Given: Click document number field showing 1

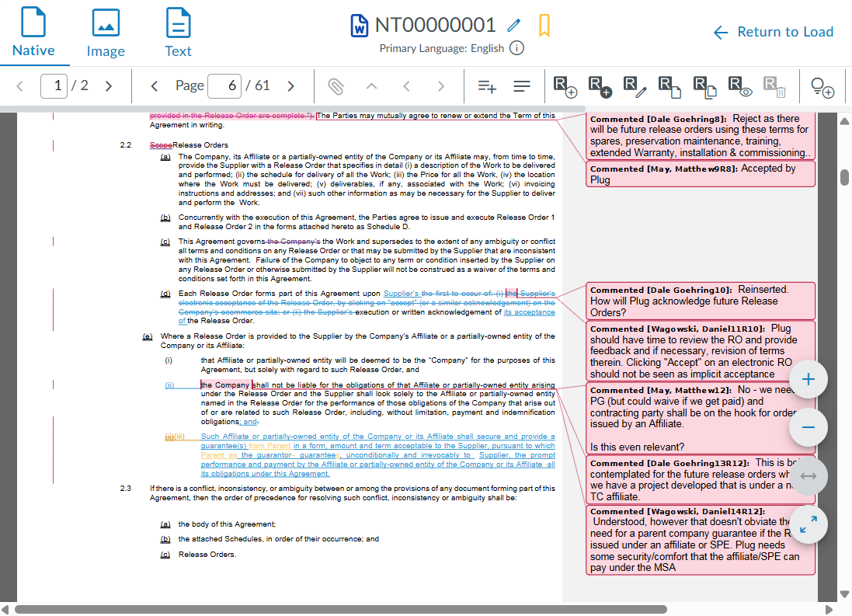Looking at the screenshot, I should 54,86.
